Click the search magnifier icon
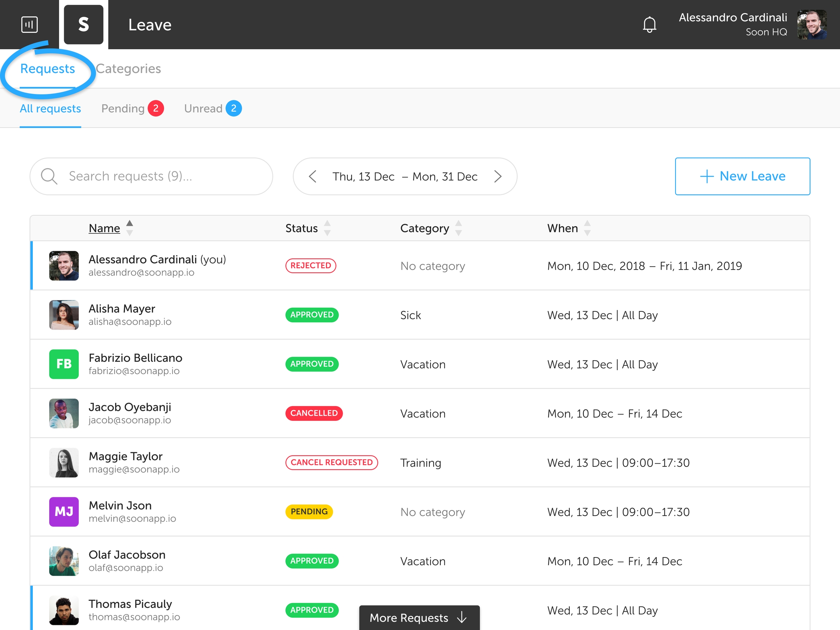Screen dimensions: 840x630 pos(49,176)
